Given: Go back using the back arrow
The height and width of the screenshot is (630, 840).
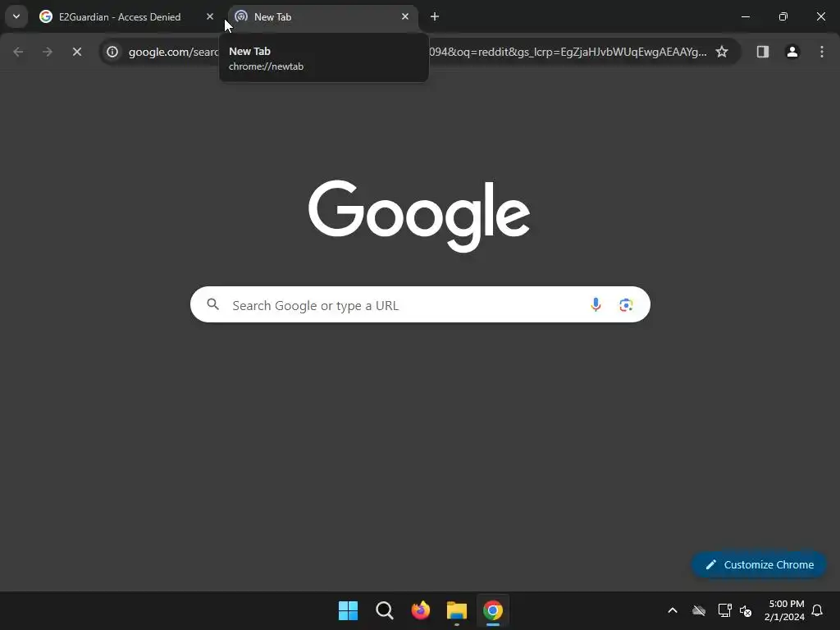Looking at the screenshot, I should [x=18, y=52].
